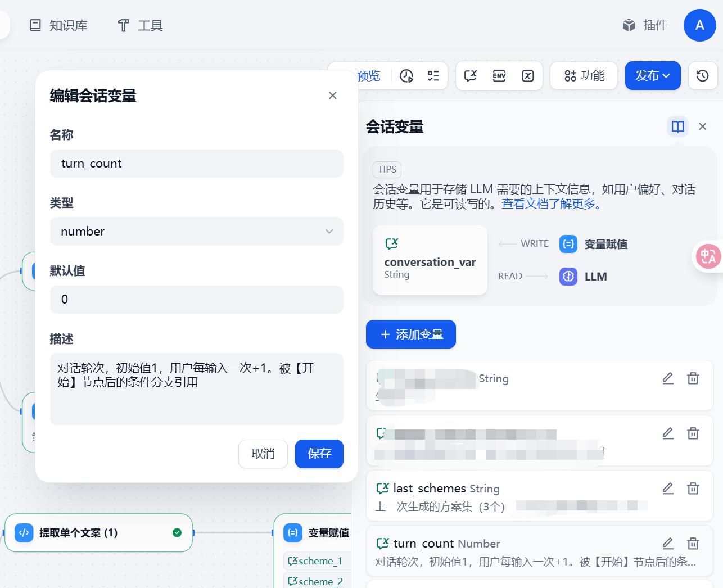Click the user avatar A circle

pos(699,25)
